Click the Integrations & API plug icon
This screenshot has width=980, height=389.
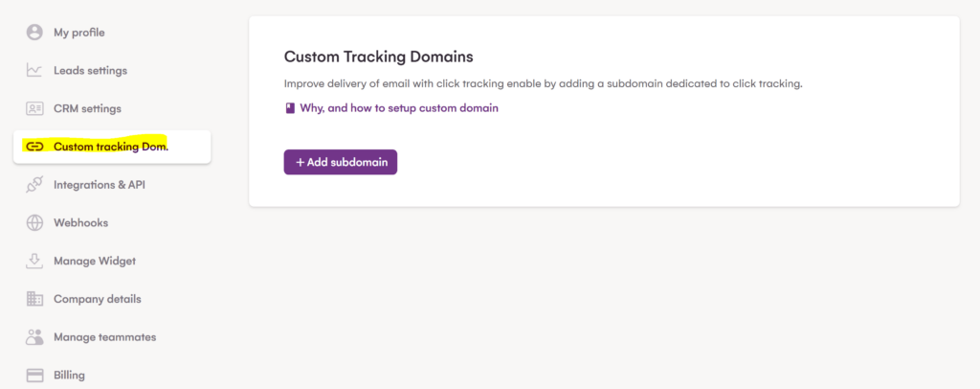click(x=35, y=184)
